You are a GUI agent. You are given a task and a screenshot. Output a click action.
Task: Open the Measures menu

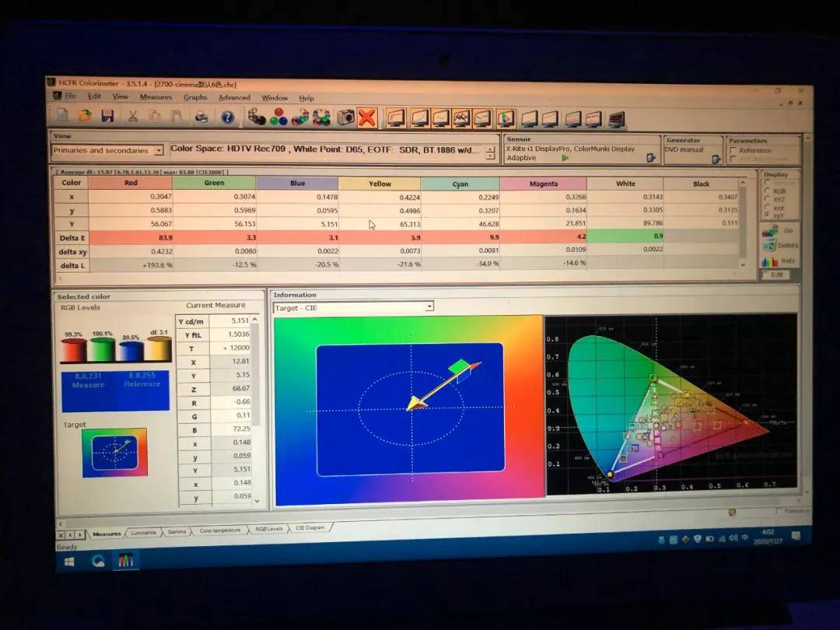156,97
